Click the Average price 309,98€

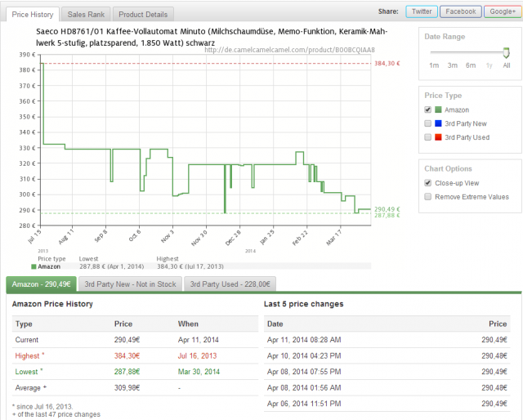(127, 388)
